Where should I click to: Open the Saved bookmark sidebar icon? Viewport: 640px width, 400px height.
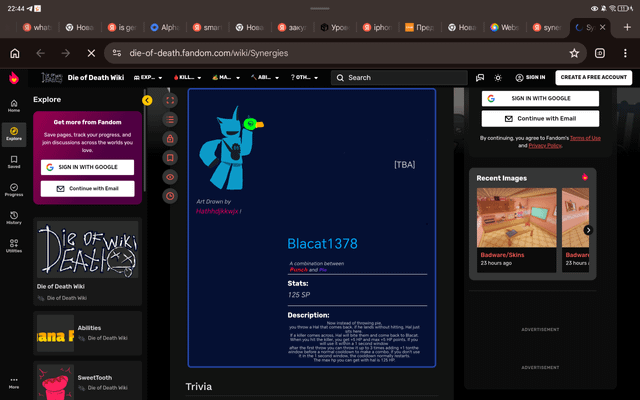point(14,162)
